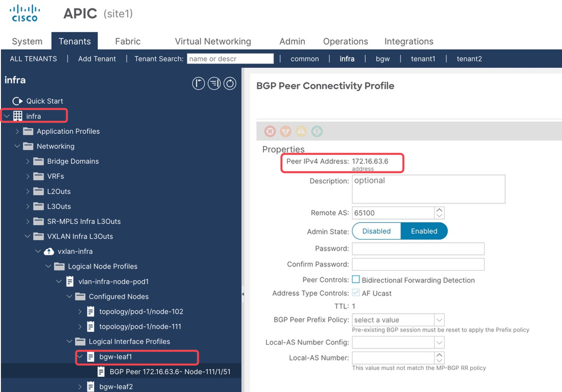
Task: Toggle the AF Ucast checkbox
Action: 356,293
